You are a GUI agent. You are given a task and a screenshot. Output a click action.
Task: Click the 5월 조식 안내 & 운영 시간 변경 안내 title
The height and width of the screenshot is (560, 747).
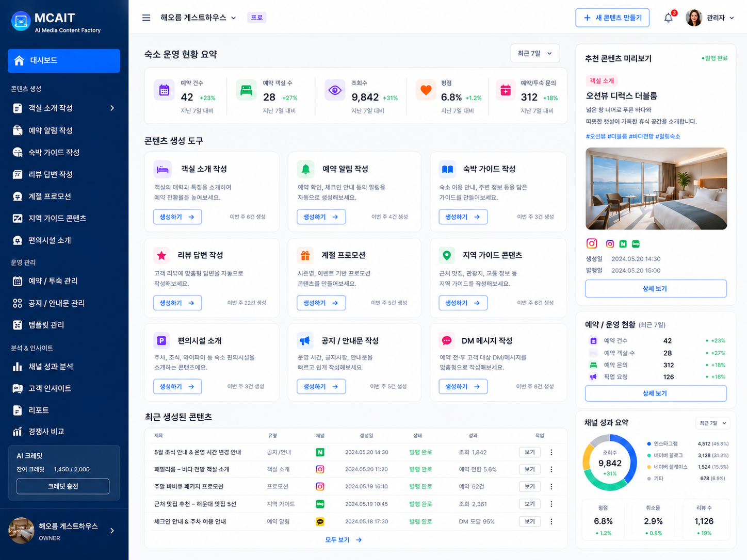[x=198, y=452]
